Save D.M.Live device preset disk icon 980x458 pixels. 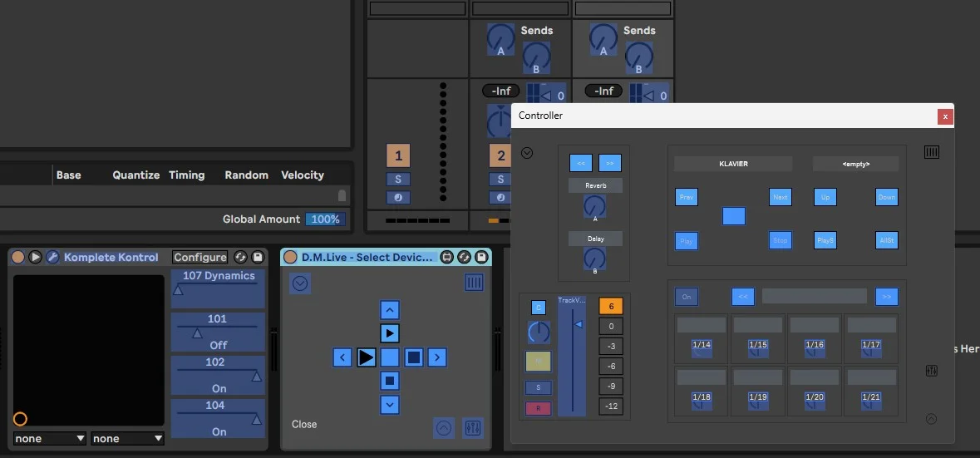click(480, 257)
